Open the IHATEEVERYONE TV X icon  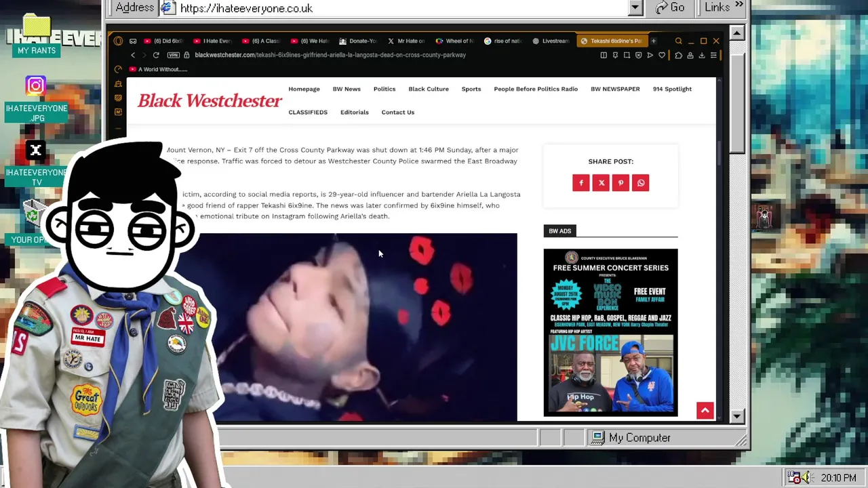coord(36,163)
